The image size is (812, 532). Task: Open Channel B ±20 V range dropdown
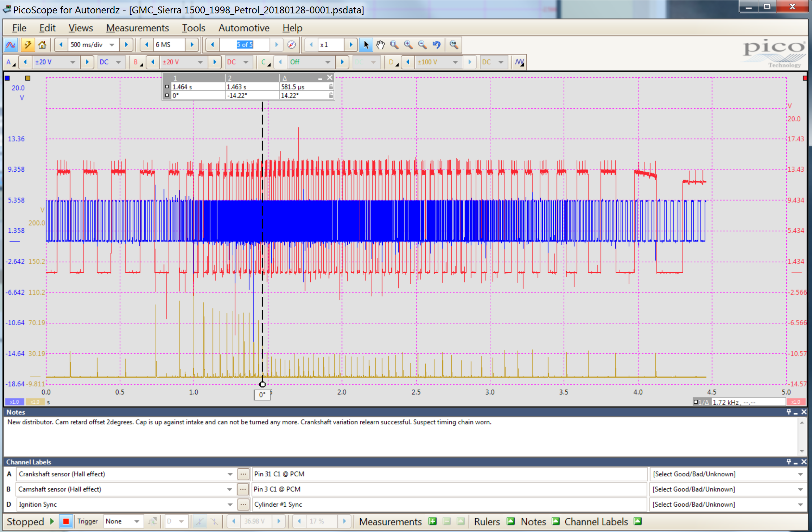[200, 62]
